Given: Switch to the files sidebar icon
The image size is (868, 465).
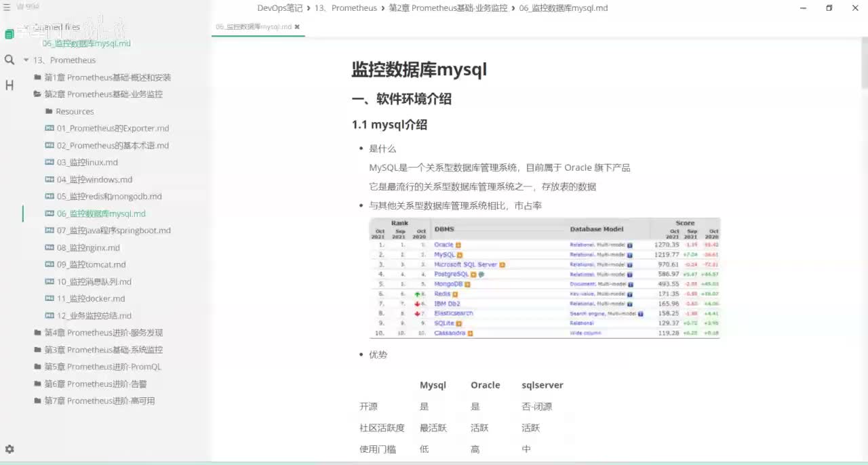Looking at the screenshot, I should point(9,34).
